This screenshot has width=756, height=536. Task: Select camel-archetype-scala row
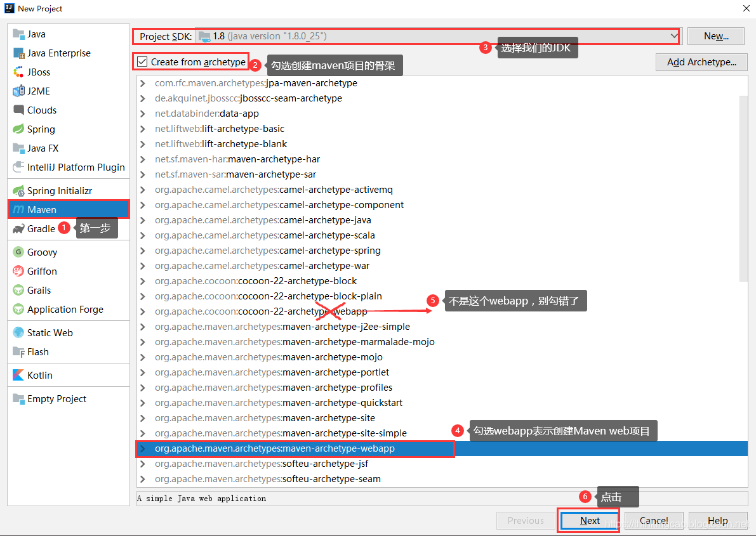[442, 235]
